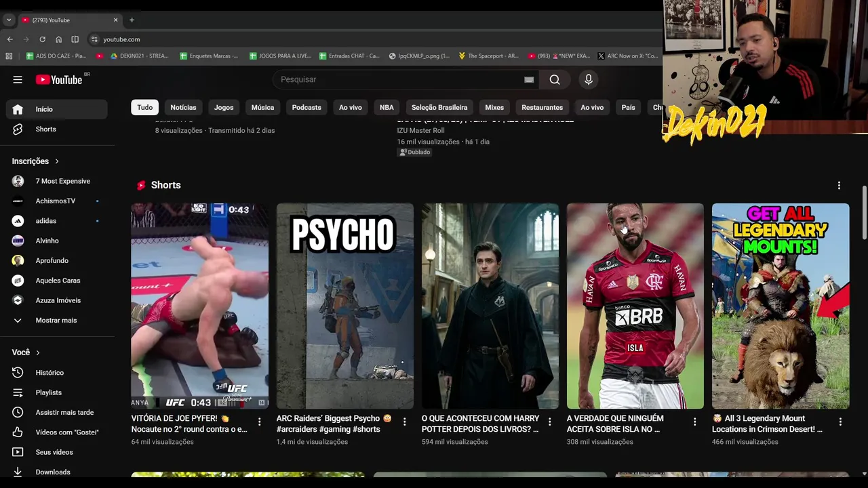Select the Seleção Brasileira chip

point(439,107)
